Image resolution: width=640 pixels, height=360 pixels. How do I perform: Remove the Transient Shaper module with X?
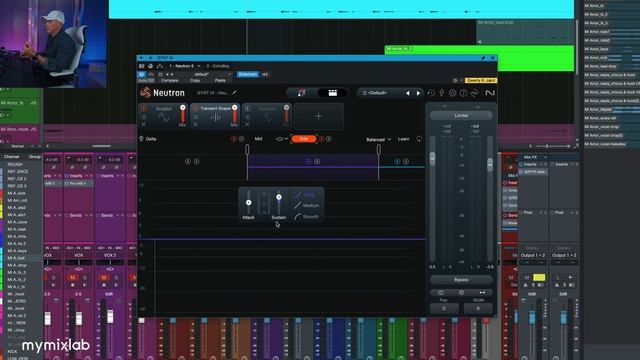196,124
